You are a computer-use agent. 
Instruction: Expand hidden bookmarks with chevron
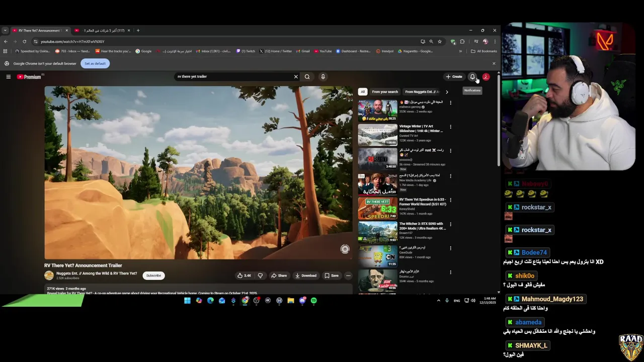[460, 51]
